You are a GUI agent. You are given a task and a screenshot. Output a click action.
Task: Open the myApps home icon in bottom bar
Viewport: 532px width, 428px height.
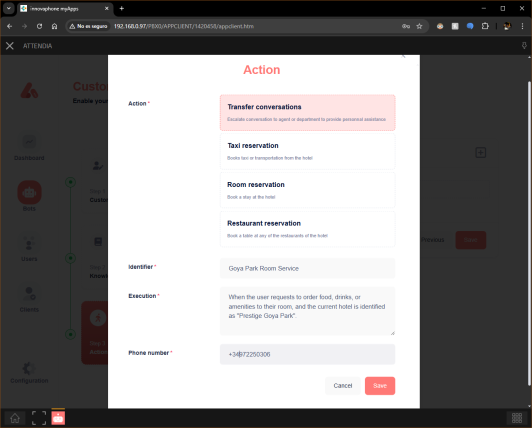(x=15, y=418)
